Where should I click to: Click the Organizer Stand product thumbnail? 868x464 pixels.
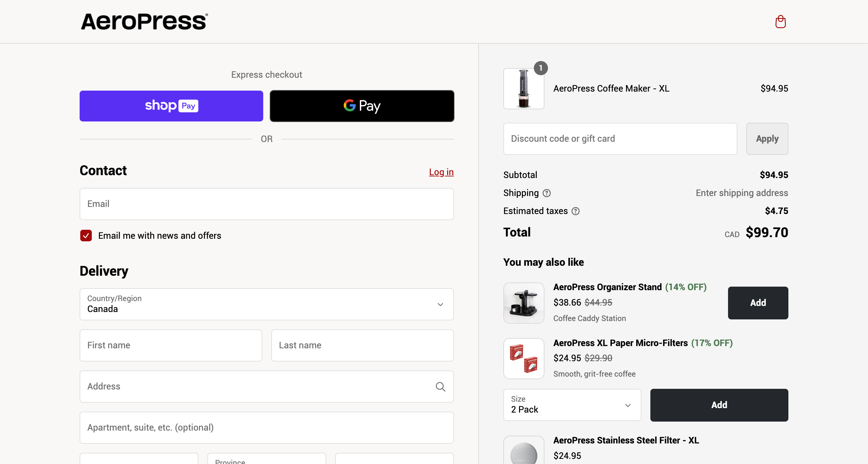click(x=524, y=303)
